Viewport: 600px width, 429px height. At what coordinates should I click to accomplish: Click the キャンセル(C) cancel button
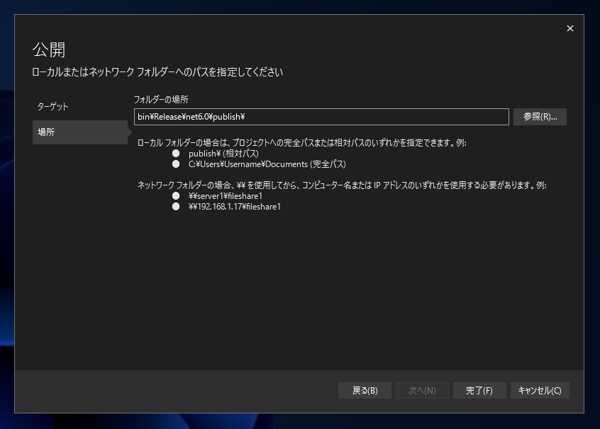[x=540, y=390]
